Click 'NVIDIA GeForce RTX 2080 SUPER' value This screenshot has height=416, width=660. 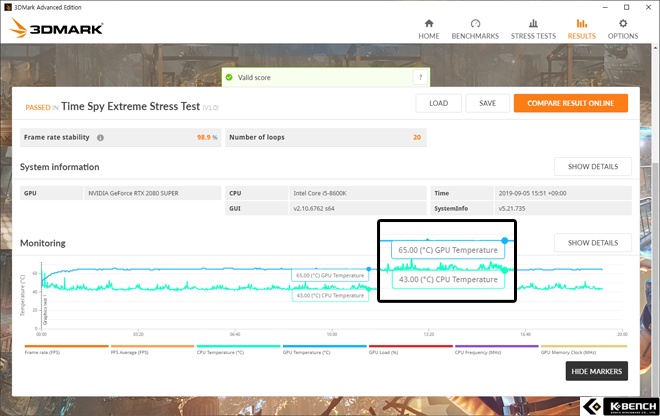click(133, 193)
